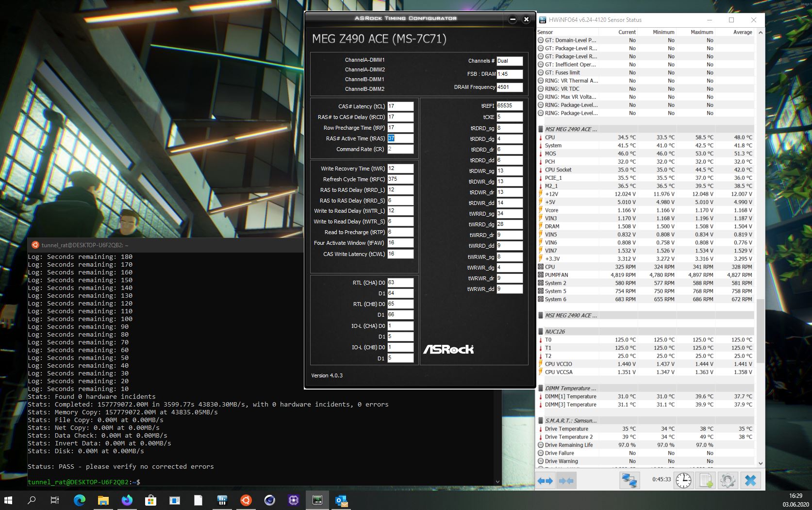Image resolution: width=812 pixels, height=510 pixels.
Task: Select the DIMM Temperature sensor group header
Action: coord(646,389)
